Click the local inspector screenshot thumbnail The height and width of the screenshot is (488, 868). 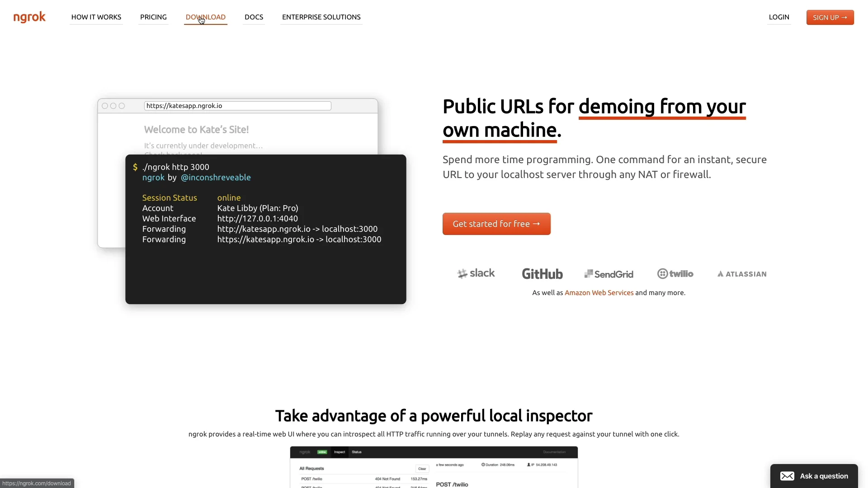pyautogui.click(x=434, y=468)
